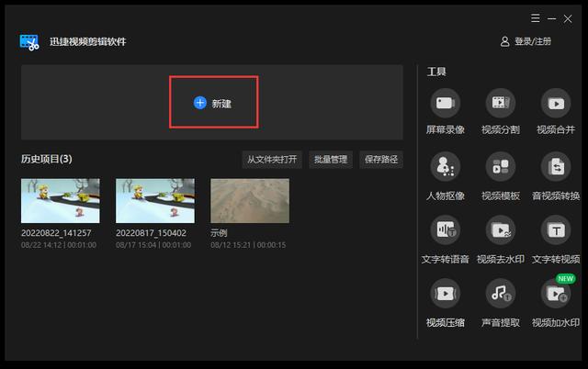Open the 声音提取 audio extraction tool

(x=501, y=294)
